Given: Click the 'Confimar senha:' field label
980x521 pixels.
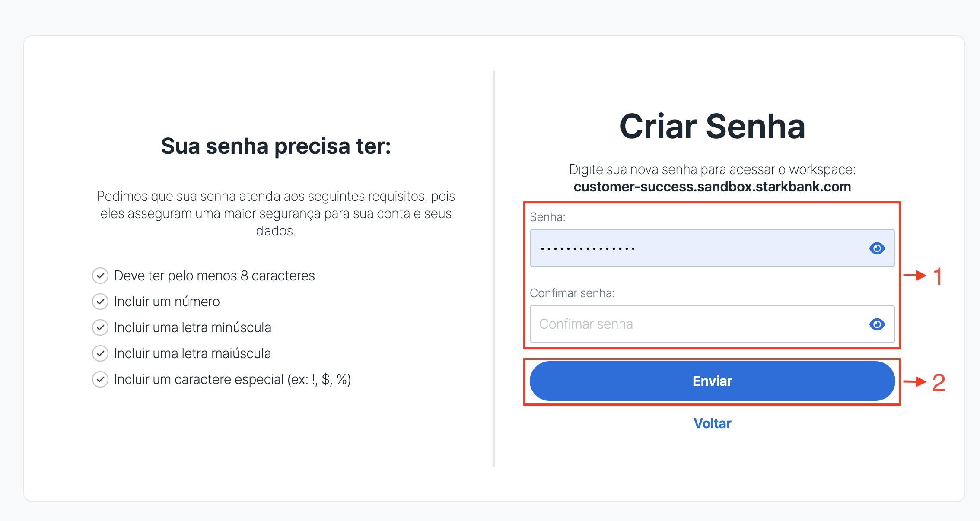Looking at the screenshot, I should (572, 293).
